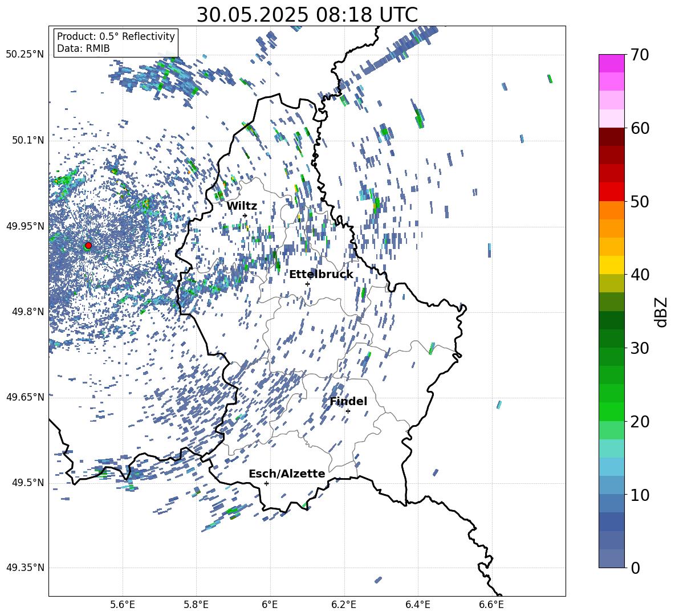Select the Wiltz city label
Viewport: 675px width, 616px height.
tap(242, 206)
